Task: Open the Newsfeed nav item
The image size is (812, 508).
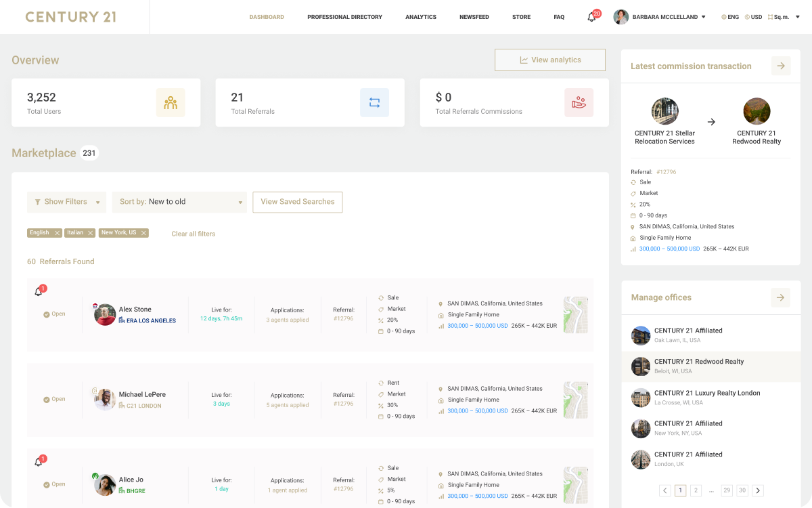Action: point(474,17)
